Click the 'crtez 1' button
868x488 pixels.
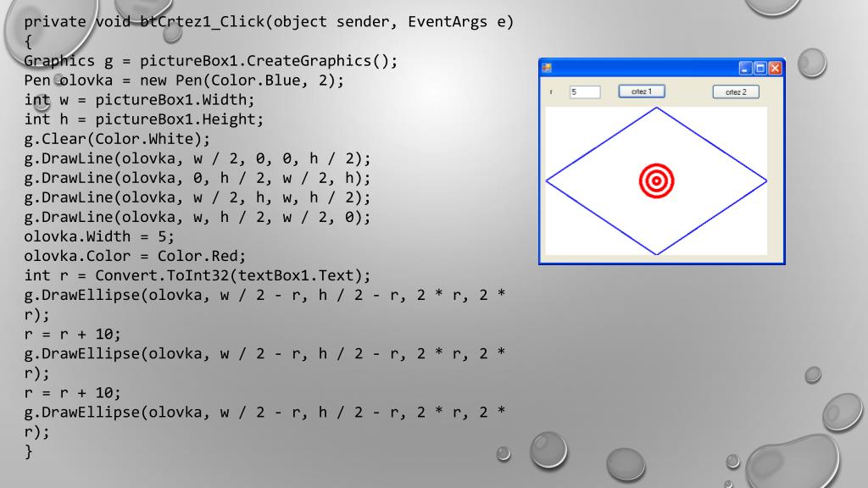(x=642, y=91)
